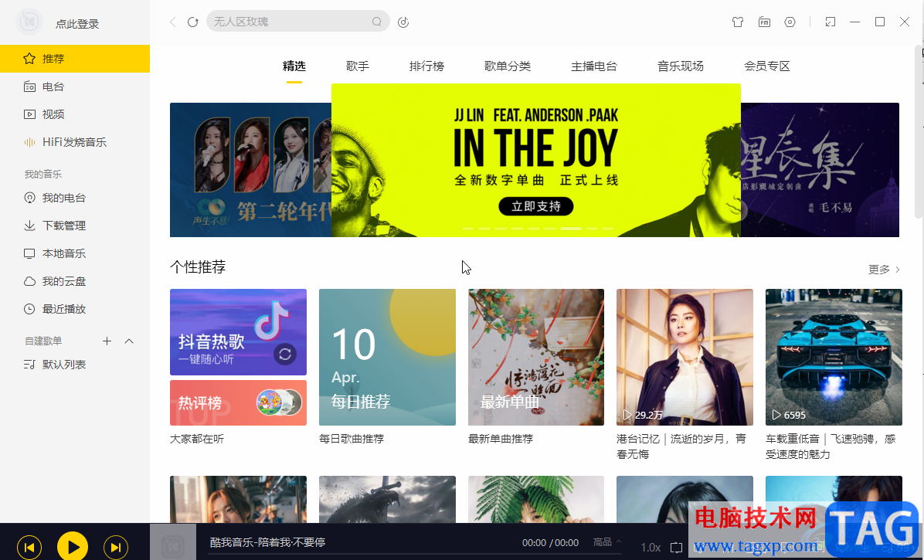Screen dimensions: 924x560
Task: Open the settings hexagon icon
Action: click(790, 22)
